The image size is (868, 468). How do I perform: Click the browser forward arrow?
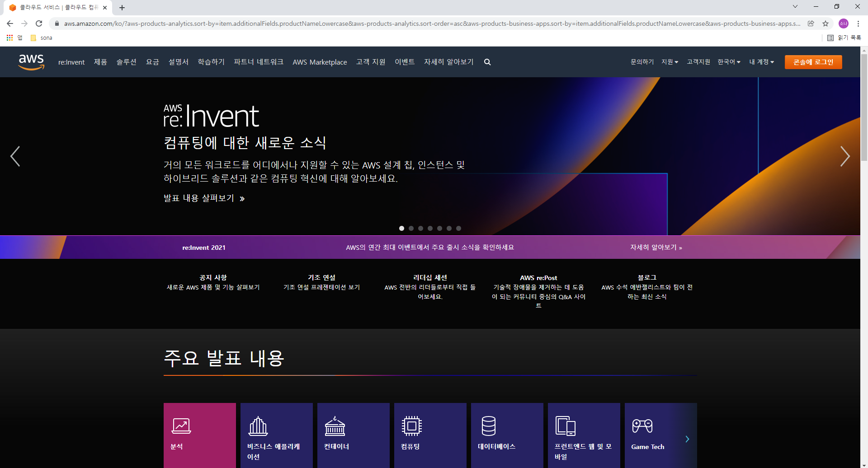[24, 23]
